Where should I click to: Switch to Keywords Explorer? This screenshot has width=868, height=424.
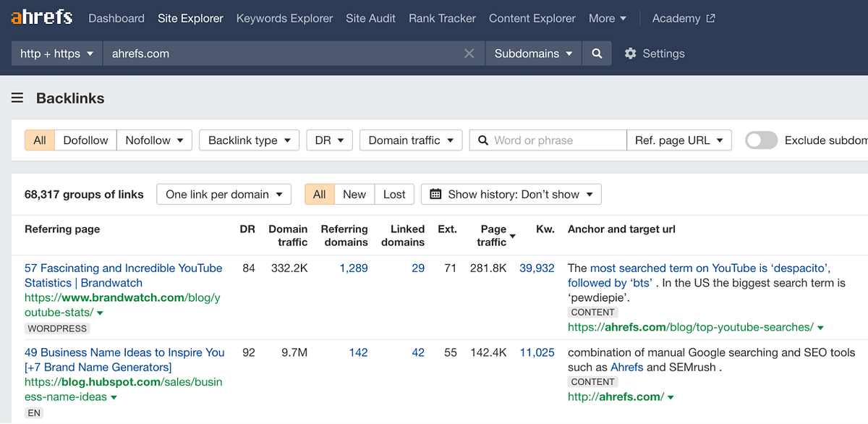tap(284, 18)
